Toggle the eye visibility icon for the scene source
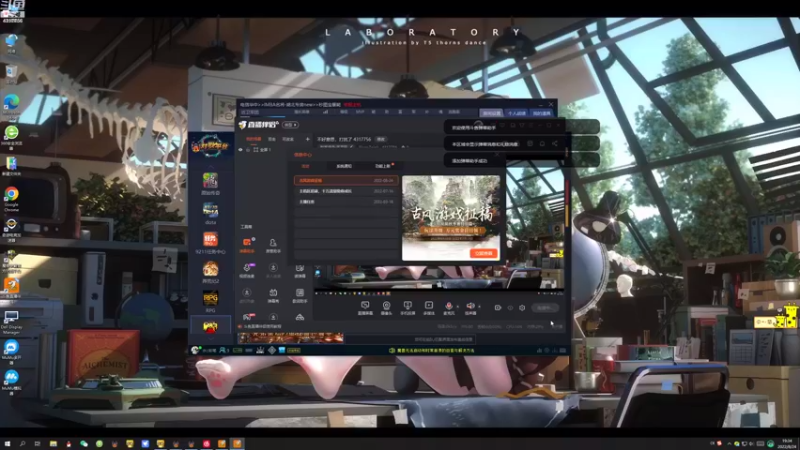The width and height of the screenshot is (800, 450). coord(240,149)
